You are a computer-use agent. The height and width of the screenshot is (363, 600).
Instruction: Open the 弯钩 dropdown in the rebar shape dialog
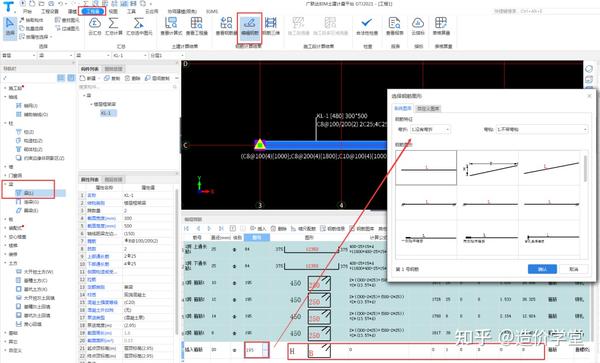pyautogui.click(x=541, y=130)
